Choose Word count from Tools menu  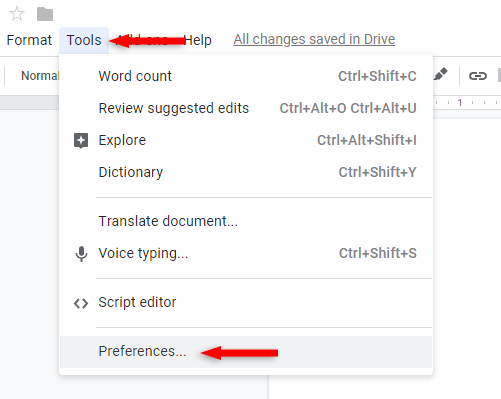click(246, 76)
